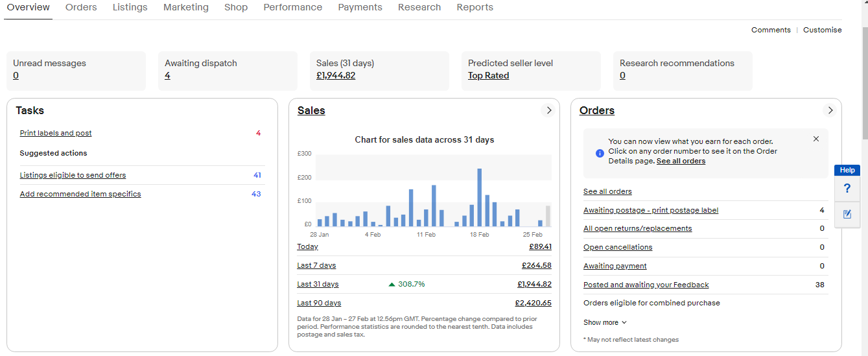Click the Orders panel arrow chevron
Screen dimensions: 868x356
(x=830, y=110)
